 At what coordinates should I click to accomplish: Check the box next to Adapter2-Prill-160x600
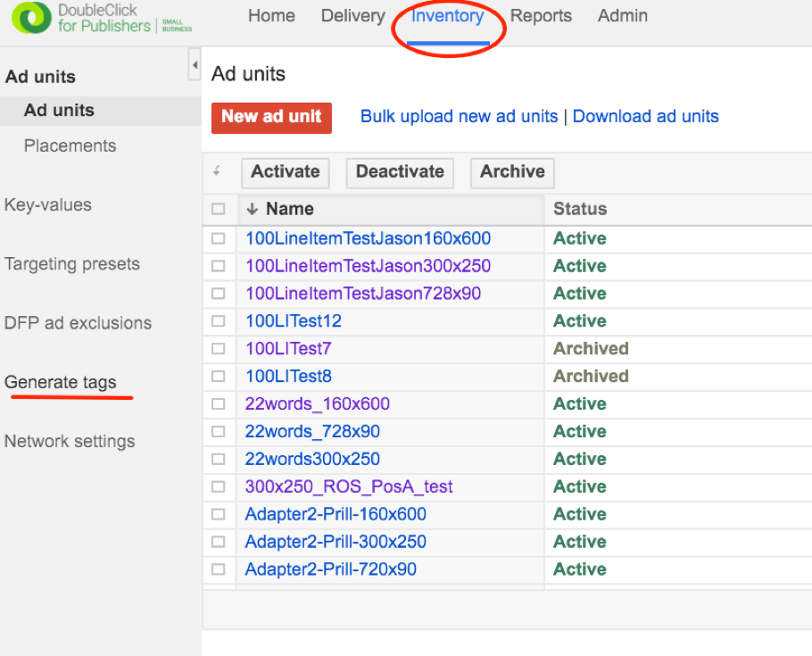click(219, 514)
